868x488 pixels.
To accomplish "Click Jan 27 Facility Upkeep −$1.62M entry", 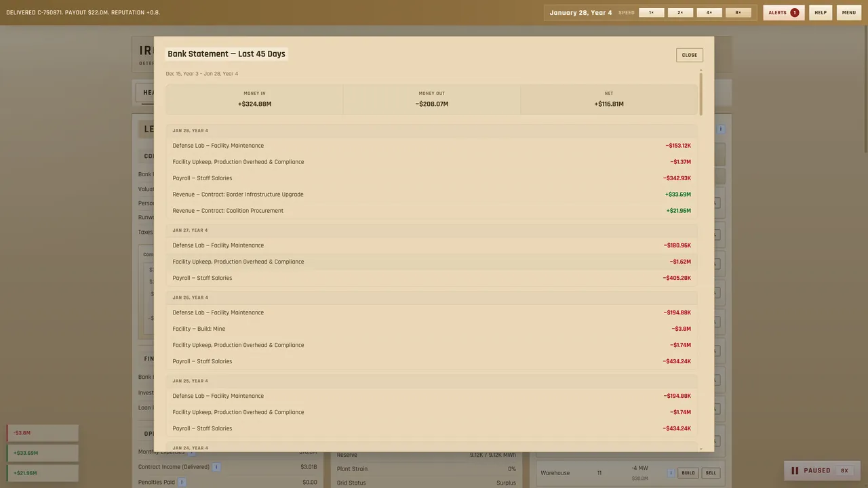I will click(x=432, y=262).
